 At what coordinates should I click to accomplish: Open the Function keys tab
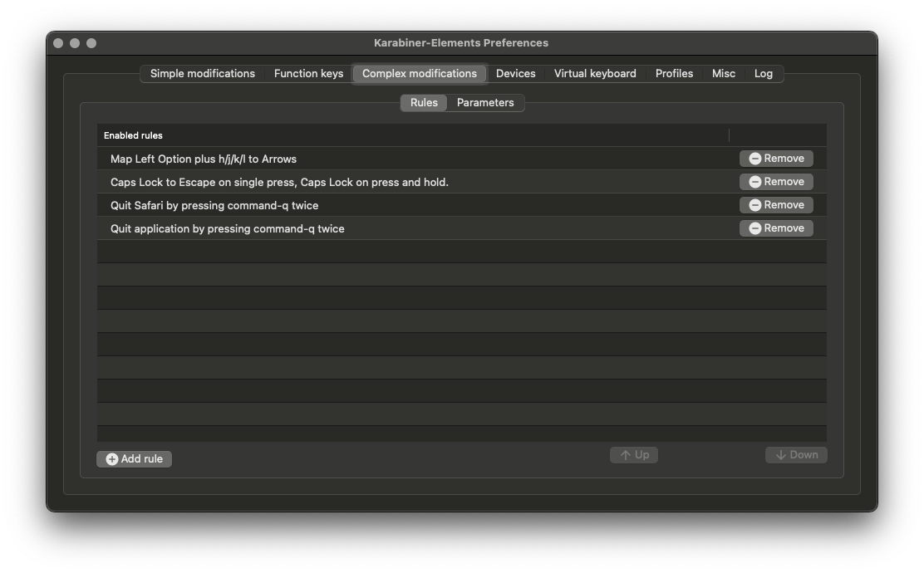pyautogui.click(x=308, y=74)
